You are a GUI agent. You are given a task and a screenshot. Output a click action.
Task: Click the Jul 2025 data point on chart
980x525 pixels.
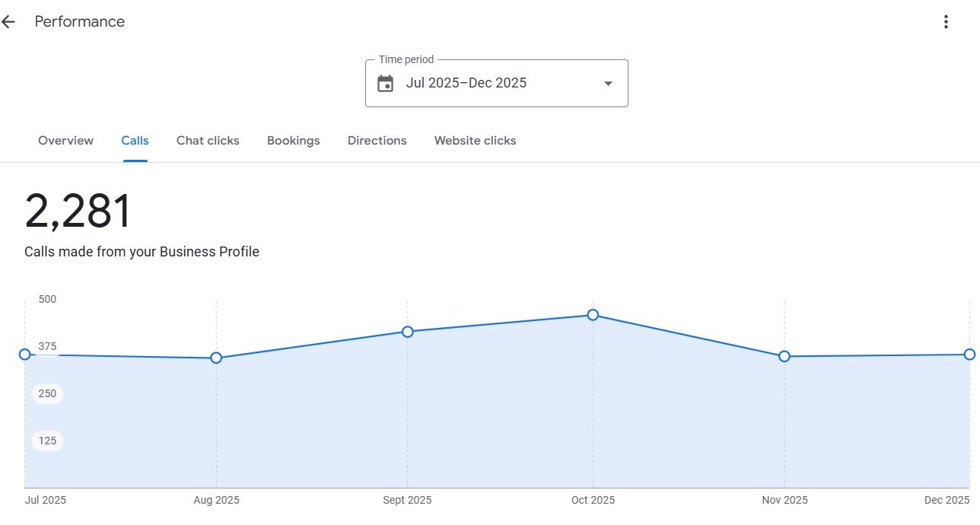pos(24,355)
